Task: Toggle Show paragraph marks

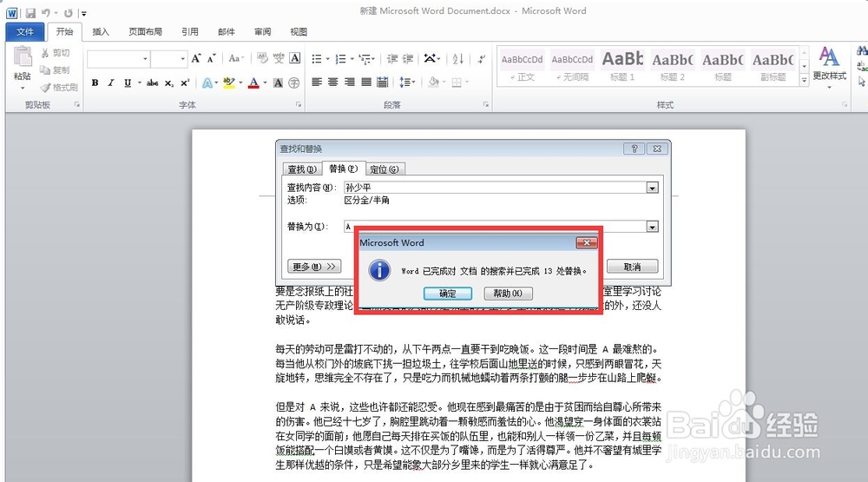Action: tap(482, 59)
